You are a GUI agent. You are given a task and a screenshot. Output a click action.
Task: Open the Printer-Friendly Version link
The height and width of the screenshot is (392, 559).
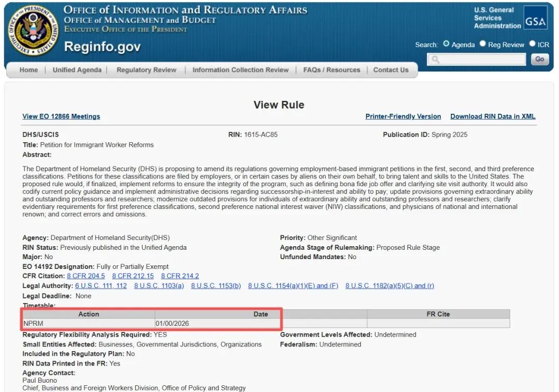(403, 116)
